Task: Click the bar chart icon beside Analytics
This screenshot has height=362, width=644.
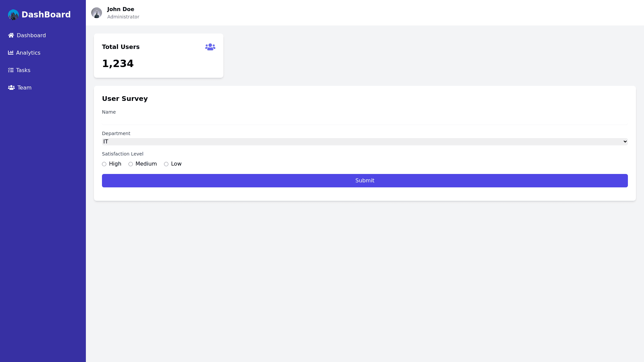Action: [x=11, y=53]
